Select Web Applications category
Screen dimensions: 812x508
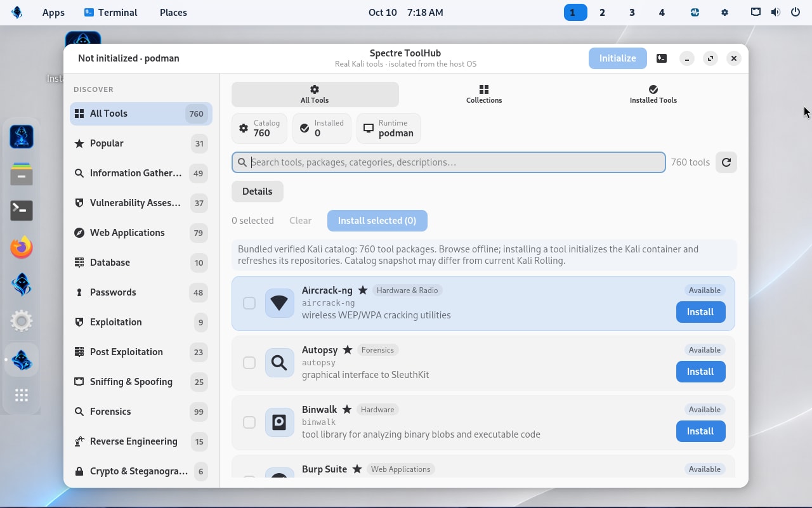[x=141, y=233]
